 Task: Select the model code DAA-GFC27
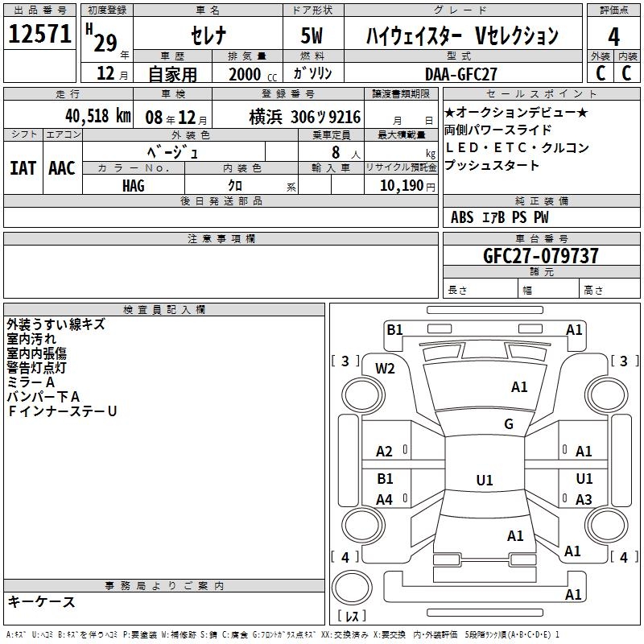coord(461,74)
